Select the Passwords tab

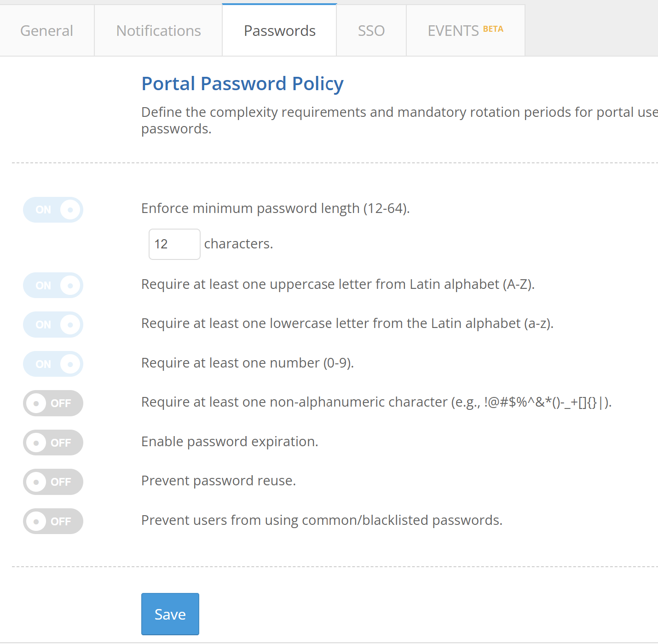279,31
